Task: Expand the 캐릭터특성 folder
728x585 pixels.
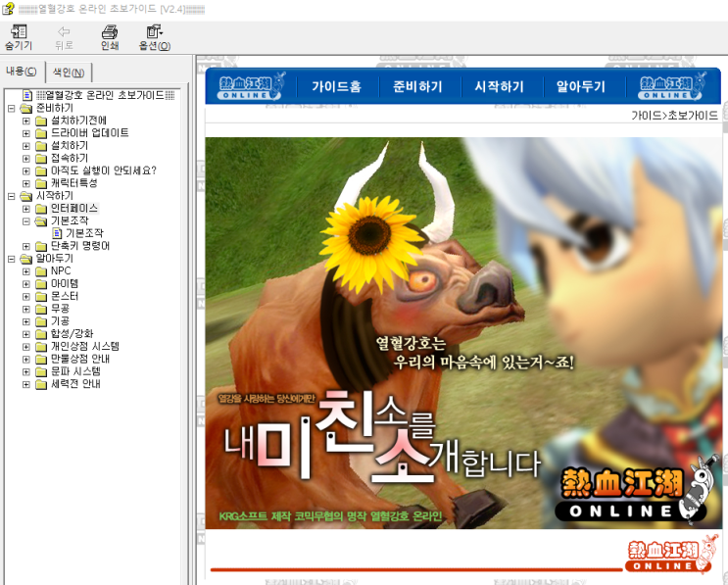Action: (26, 183)
